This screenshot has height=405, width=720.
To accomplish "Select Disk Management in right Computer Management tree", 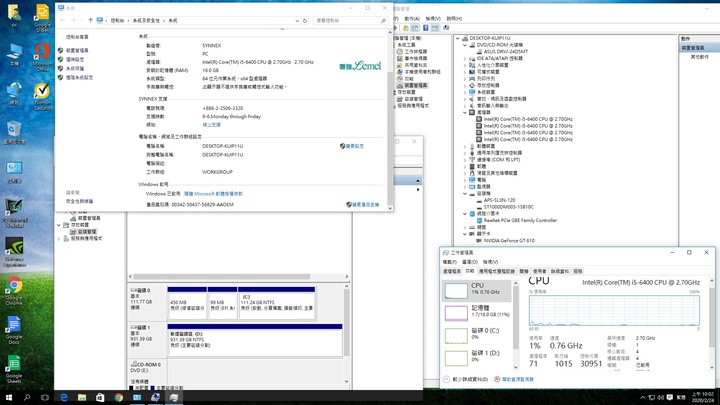I will tap(413, 99).
